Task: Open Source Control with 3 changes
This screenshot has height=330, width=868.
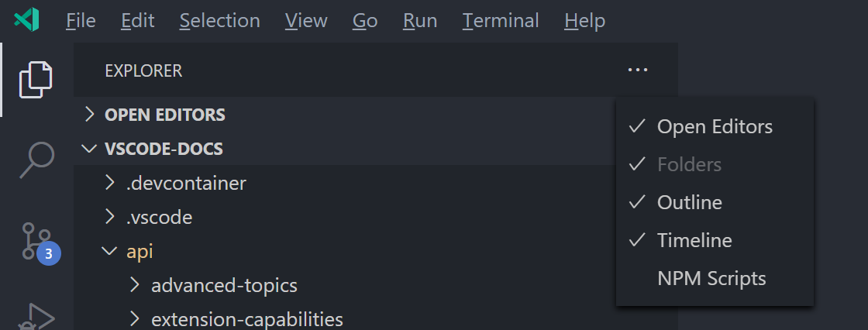Action: [x=36, y=240]
